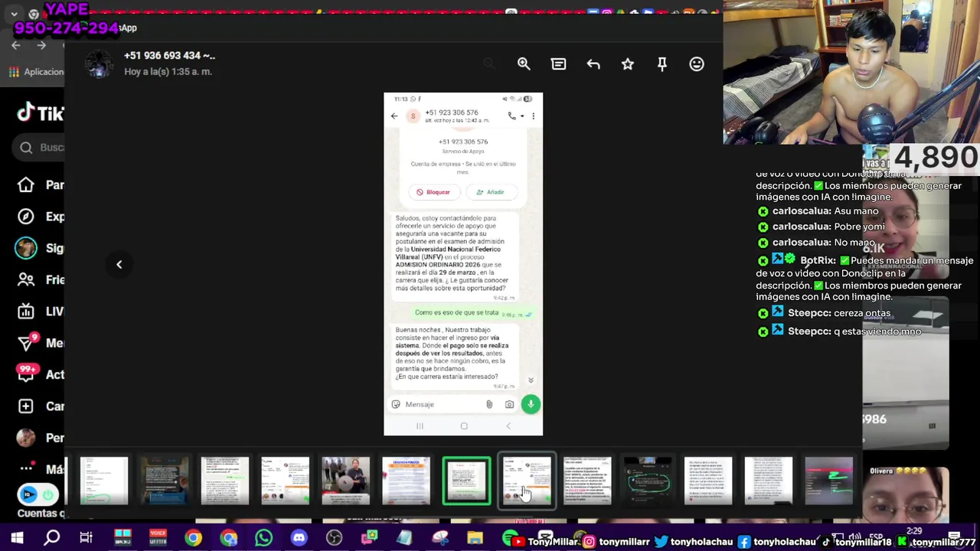Open the Aplicaciones bookmarks shortcut
Viewport: 980px width, 551px height.
click(37, 72)
